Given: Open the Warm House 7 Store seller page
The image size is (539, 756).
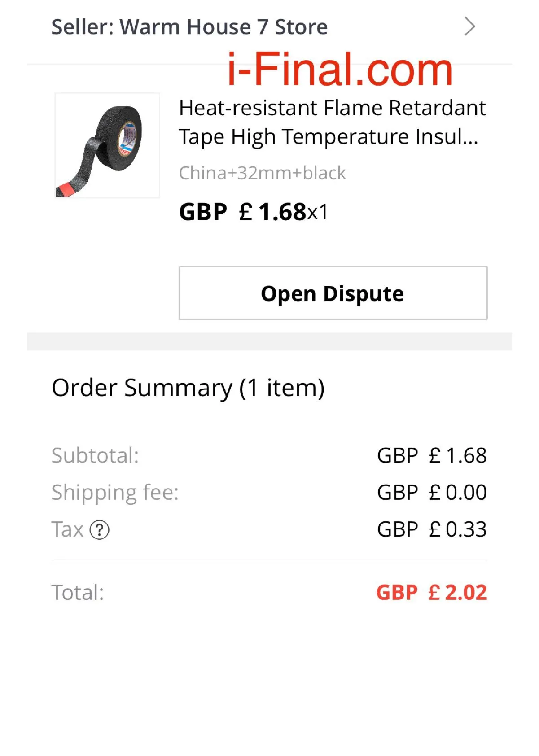Looking at the screenshot, I should [189, 27].
